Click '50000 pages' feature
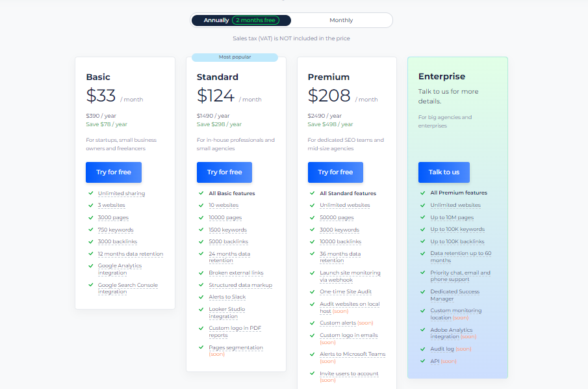The height and width of the screenshot is (389, 588). click(337, 218)
